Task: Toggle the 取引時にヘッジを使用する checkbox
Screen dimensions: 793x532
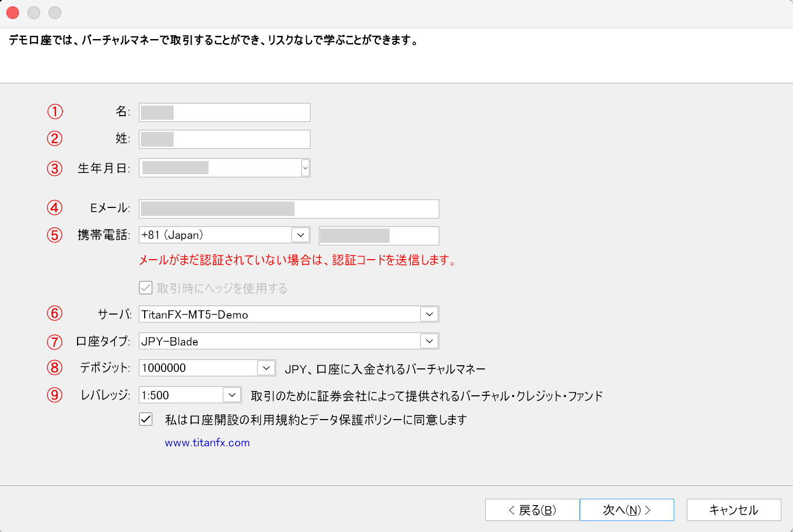Action: pos(146,288)
